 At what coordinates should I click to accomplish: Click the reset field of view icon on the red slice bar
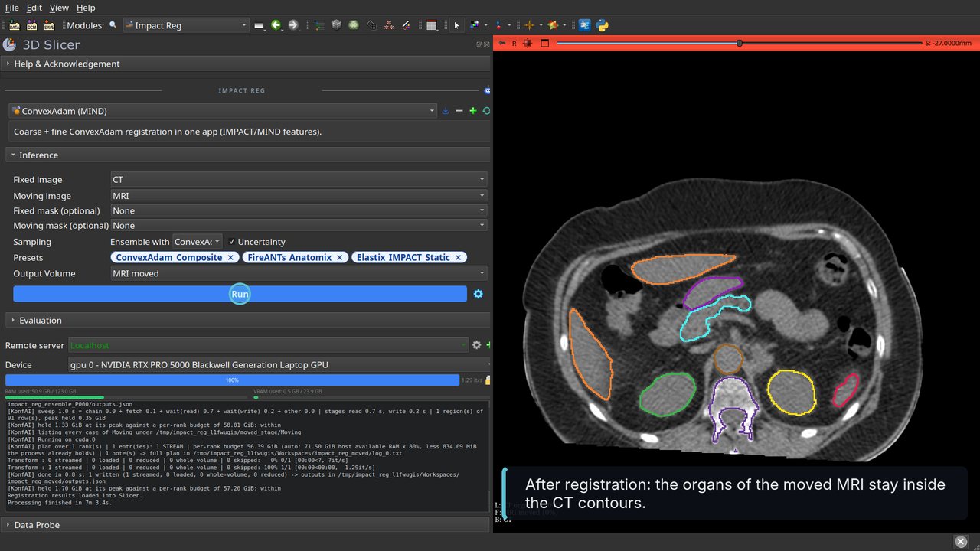pyautogui.click(x=528, y=44)
